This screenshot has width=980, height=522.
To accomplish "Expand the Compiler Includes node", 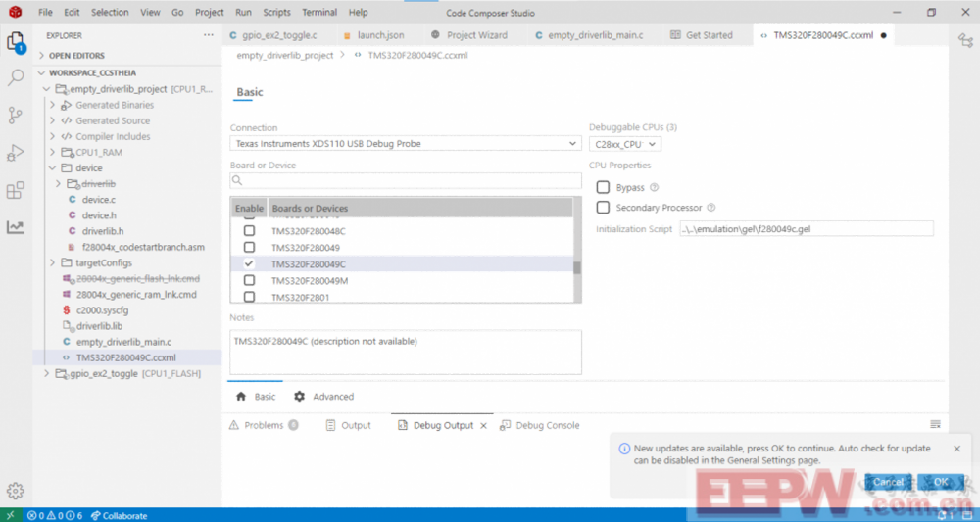I will point(53,137).
